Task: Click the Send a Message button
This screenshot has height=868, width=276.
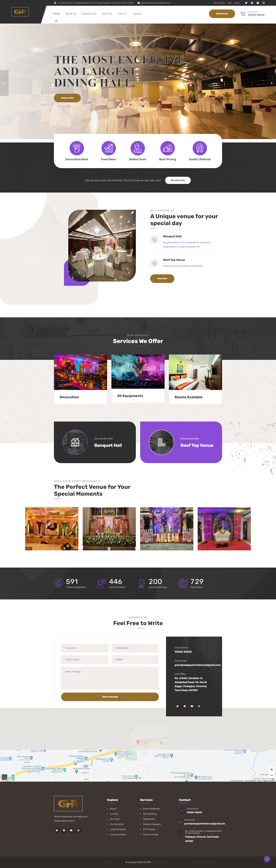Action: point(110,697)
